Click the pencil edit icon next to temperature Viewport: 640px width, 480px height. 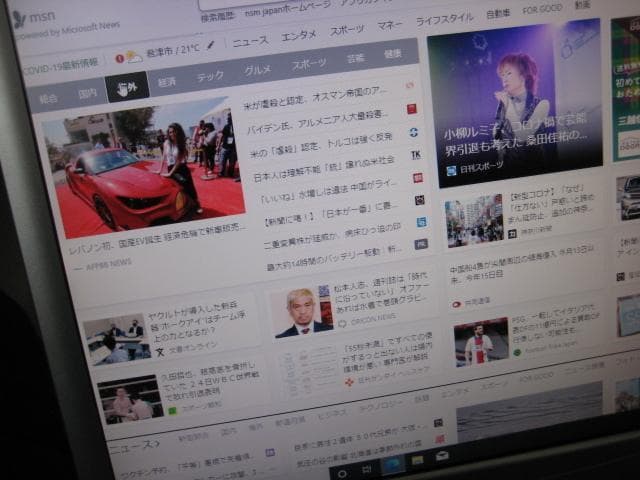pos(211,45)
